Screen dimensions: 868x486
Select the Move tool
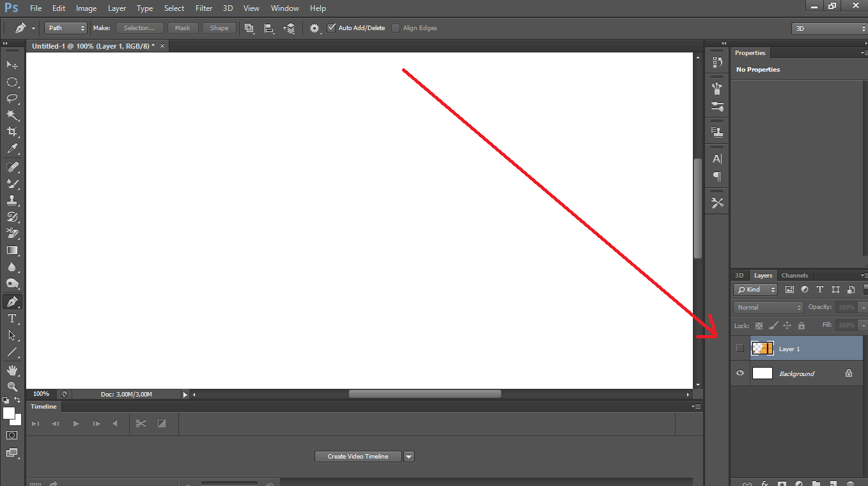(x=12, y=65)
